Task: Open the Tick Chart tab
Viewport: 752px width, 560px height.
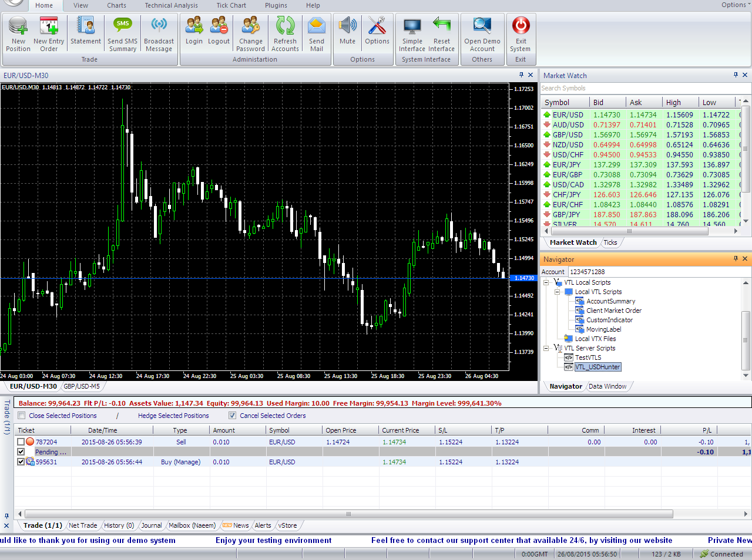Action: (231, 5)
